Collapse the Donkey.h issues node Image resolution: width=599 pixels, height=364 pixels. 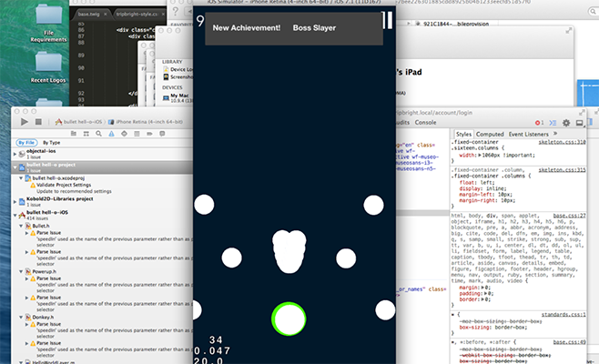click(21, 317)
